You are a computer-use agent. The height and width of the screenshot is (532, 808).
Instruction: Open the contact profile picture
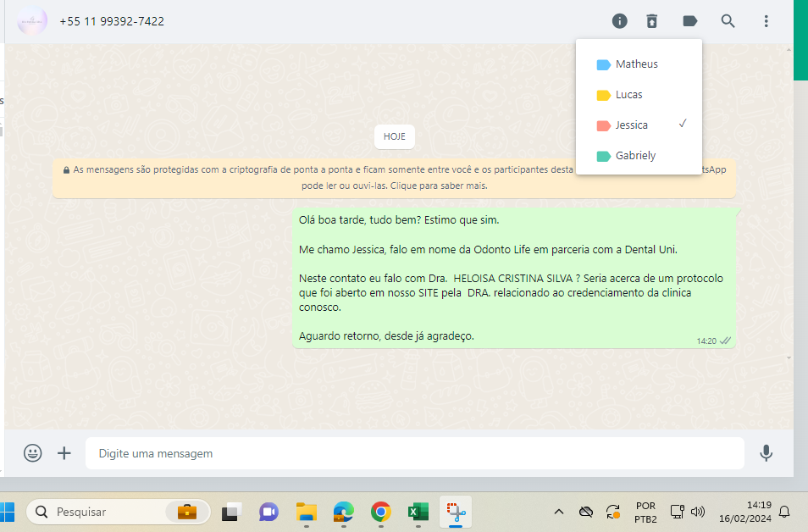point(32,21)
